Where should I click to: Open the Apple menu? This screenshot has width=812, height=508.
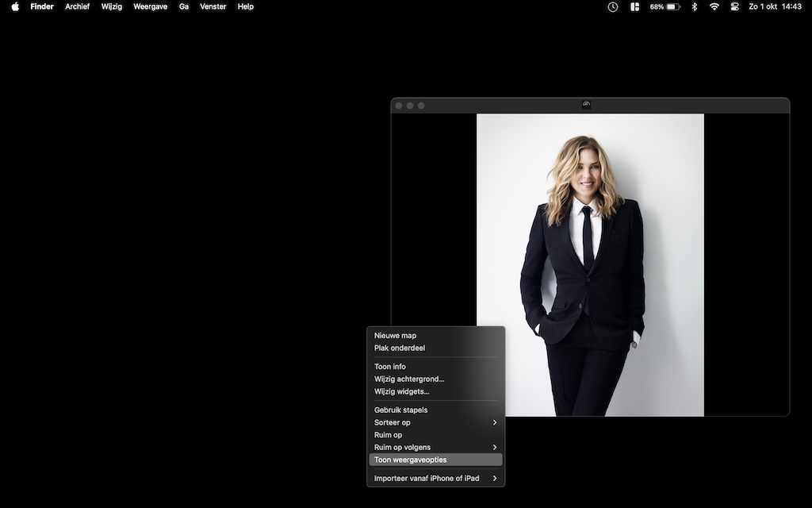click(14, 6)
